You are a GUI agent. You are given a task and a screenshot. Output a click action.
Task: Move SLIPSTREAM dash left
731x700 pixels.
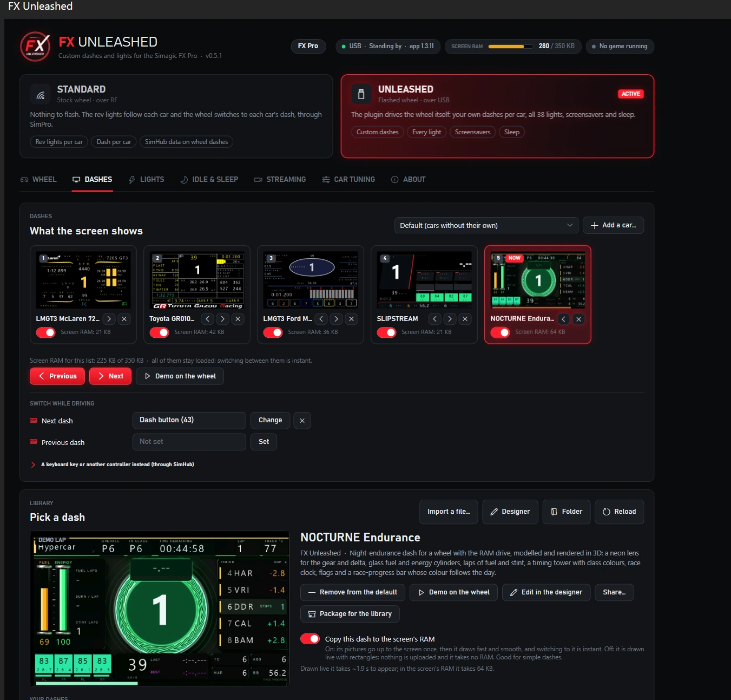coord(435,319)
